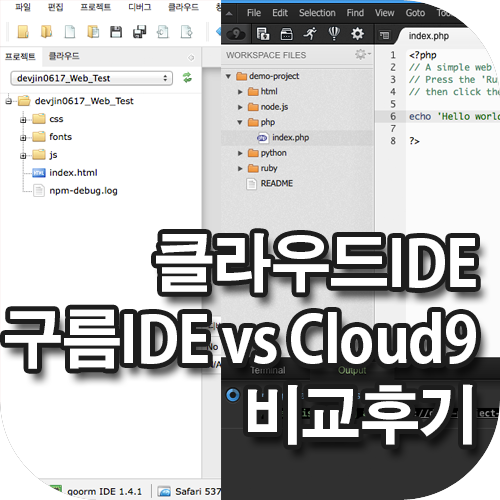Click the Cloud9 logo icon
Viewport: 500px width, 500px height.
pos(236,34)
